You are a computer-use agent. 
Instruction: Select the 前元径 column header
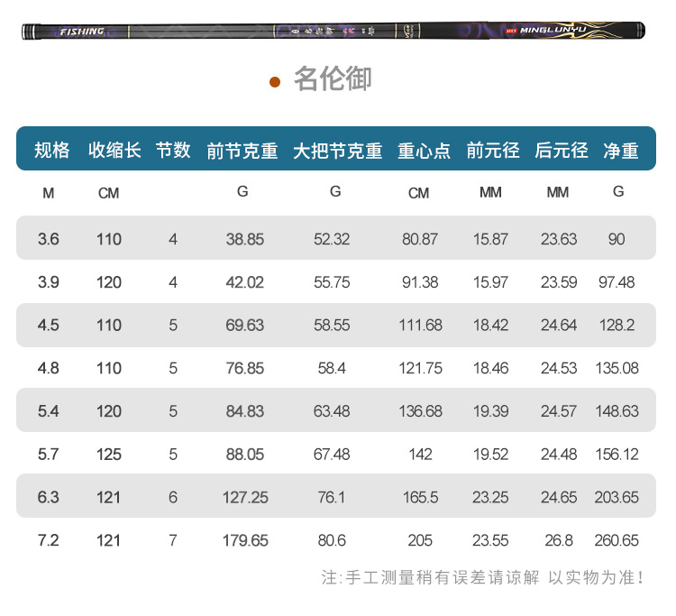tap(493, 150)
